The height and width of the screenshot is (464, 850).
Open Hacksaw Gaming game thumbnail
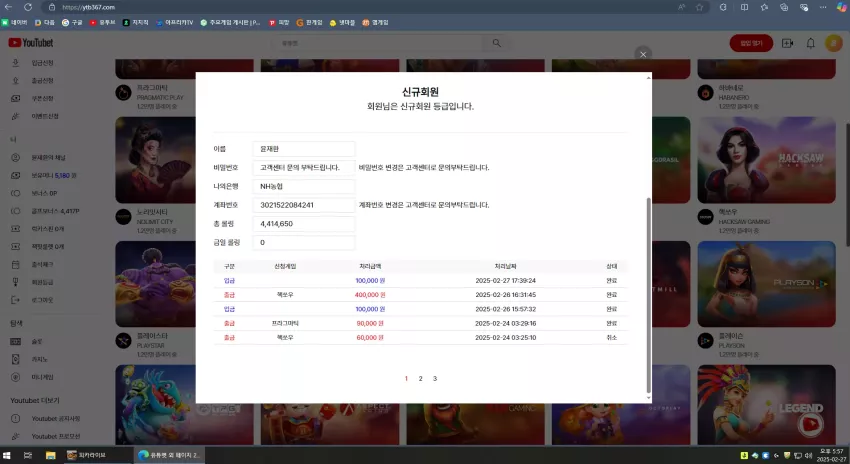click(766, 160)
